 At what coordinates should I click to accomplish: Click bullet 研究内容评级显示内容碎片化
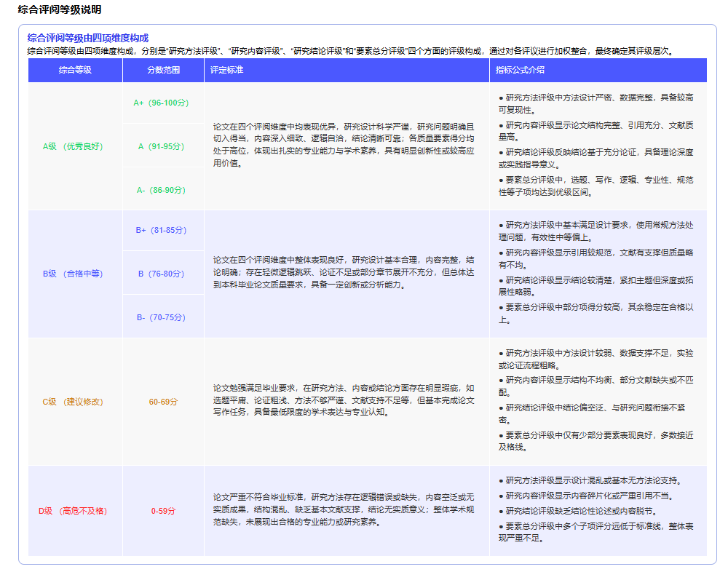point(586,496)
